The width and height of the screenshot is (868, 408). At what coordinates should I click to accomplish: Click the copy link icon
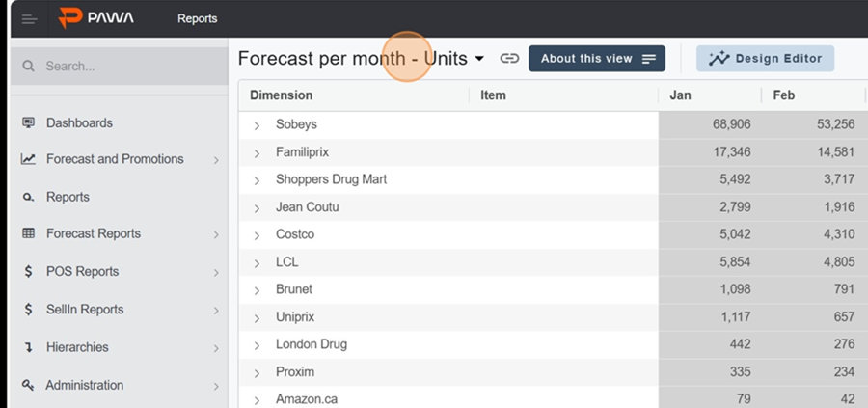(x=509, y=58)
